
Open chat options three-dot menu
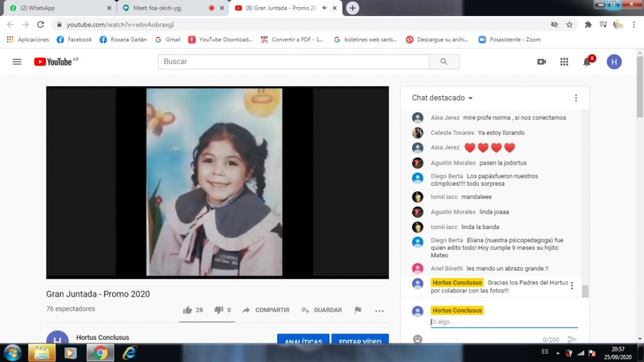576,98
